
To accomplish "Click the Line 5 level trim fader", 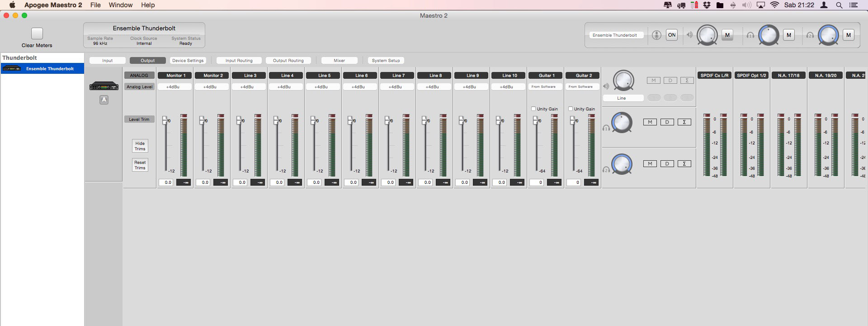I will [313, 120].
